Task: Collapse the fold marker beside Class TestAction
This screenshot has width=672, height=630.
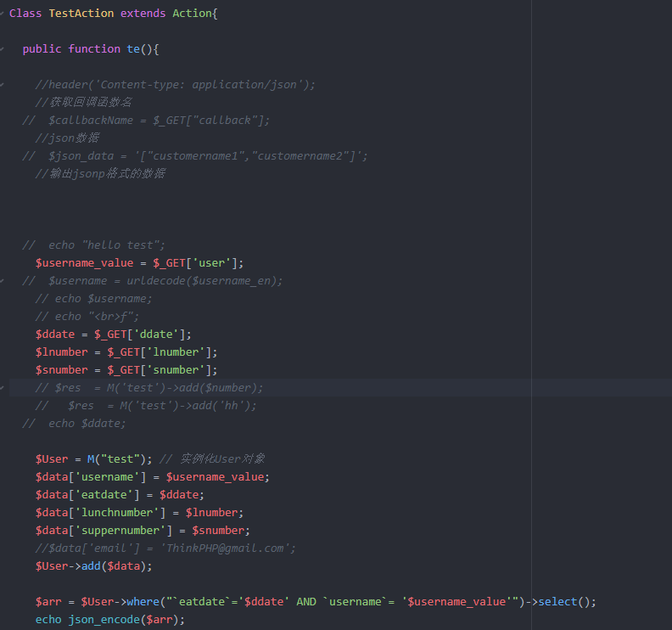Action: 3,14
